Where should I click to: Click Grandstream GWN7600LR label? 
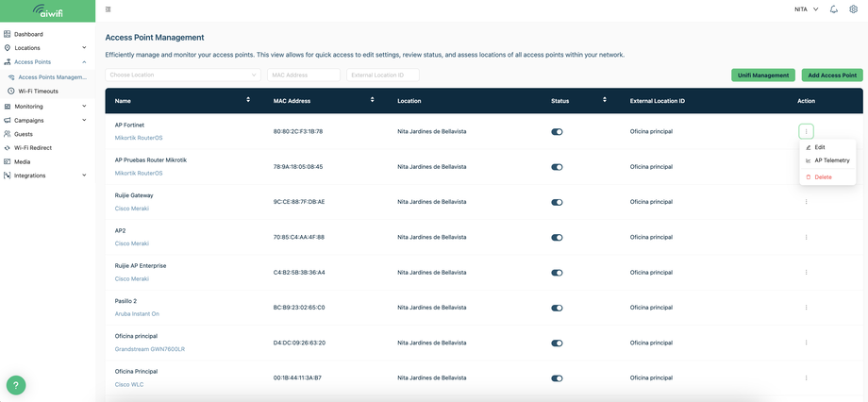(148, 349)
